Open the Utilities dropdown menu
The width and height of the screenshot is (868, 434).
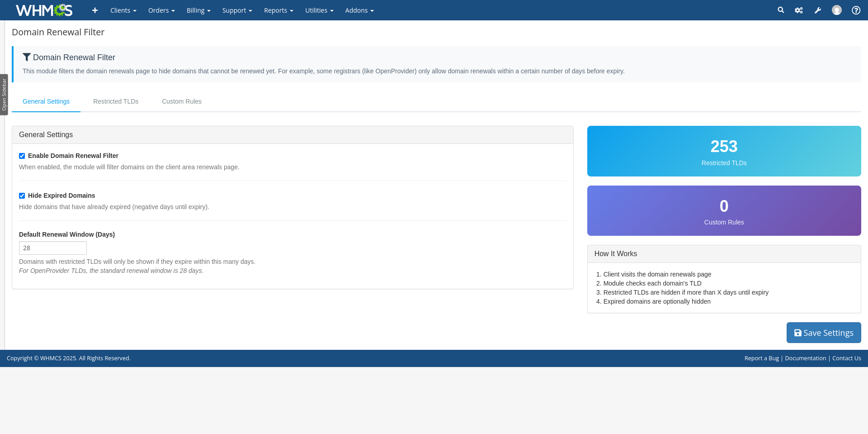point(319,10)
